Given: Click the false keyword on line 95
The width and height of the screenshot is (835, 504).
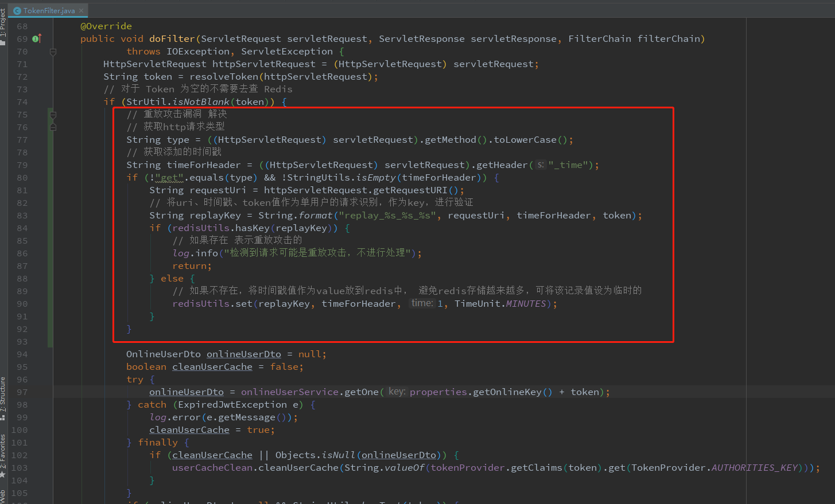Looking at the screenshot, I should (x=284, y=367).
